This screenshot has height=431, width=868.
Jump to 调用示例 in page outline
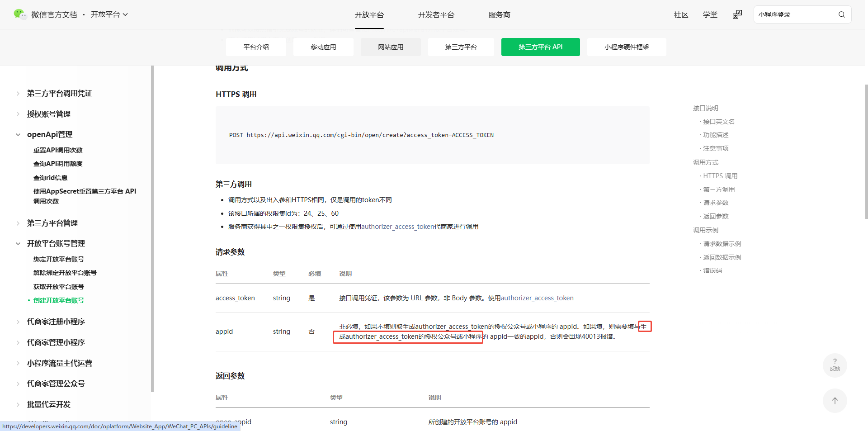pos(705,230)
